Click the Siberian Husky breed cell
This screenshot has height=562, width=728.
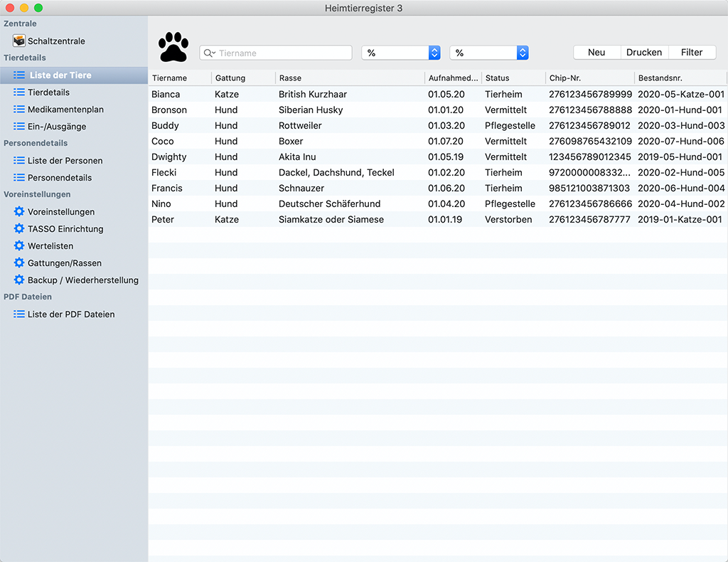[x=311, y=110]
